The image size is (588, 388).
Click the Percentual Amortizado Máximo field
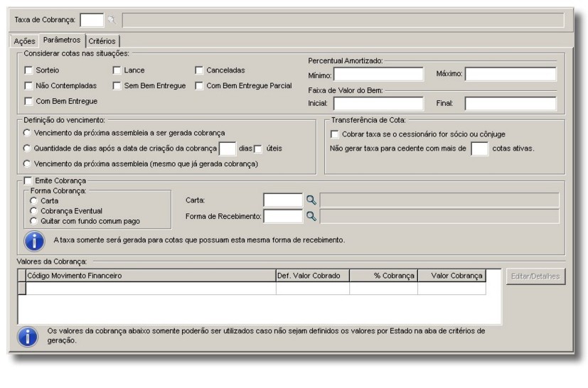click(511, 74)
